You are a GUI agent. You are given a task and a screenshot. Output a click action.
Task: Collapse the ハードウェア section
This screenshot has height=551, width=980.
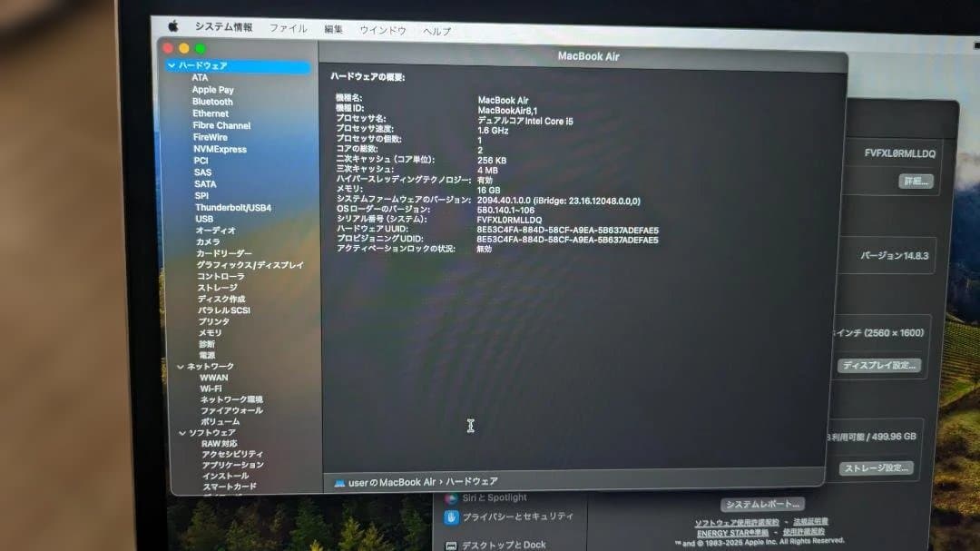coord(172,65)
